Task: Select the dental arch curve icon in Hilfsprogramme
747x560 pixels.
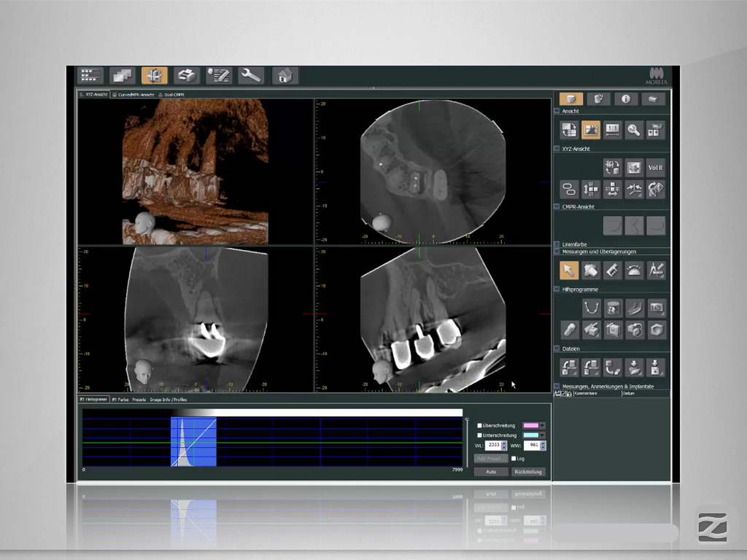Action: click(591, 308)
